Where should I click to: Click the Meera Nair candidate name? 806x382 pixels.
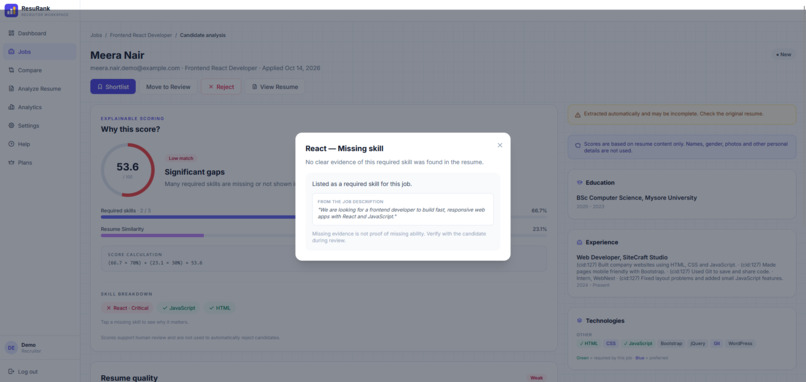coord(117,55)
